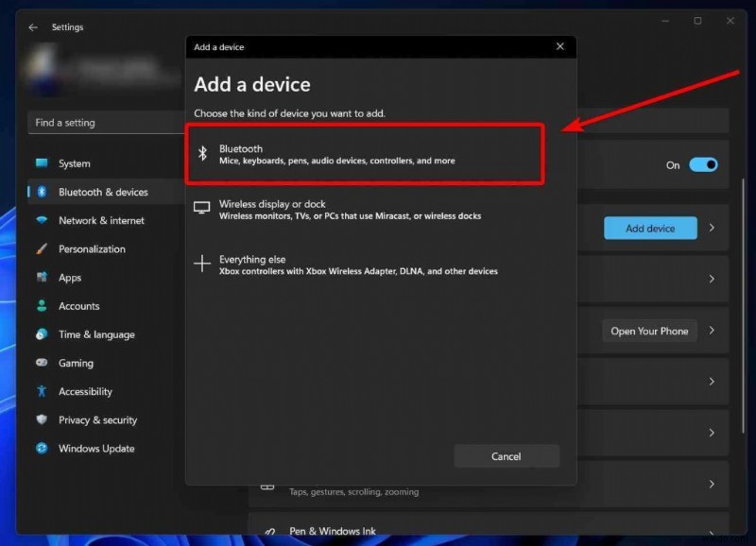Viewport: 756px width, 546px height.
Task: Open Accounts settings
Action: pyautogui.click(x=80, y=305)
